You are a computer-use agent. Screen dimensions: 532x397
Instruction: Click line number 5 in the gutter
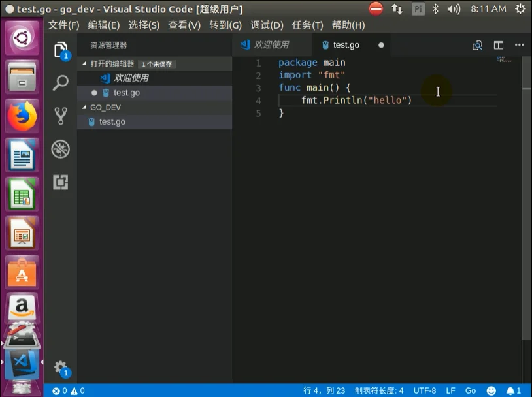point(258,113)
